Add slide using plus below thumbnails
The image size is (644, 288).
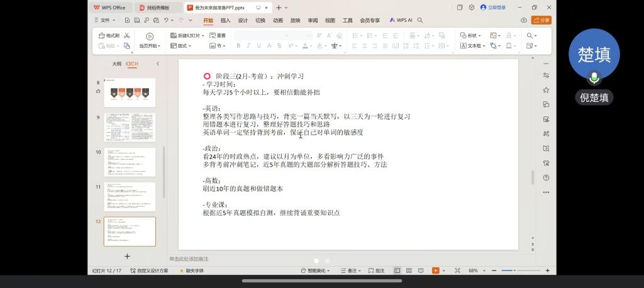tap(127, 257)
